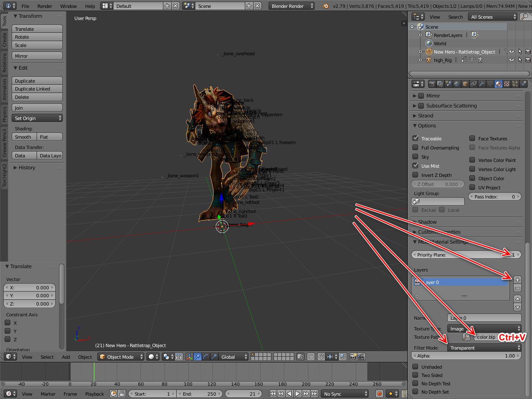
Task: Open the Select menu in 3D view header
Action: coord(47,357)
